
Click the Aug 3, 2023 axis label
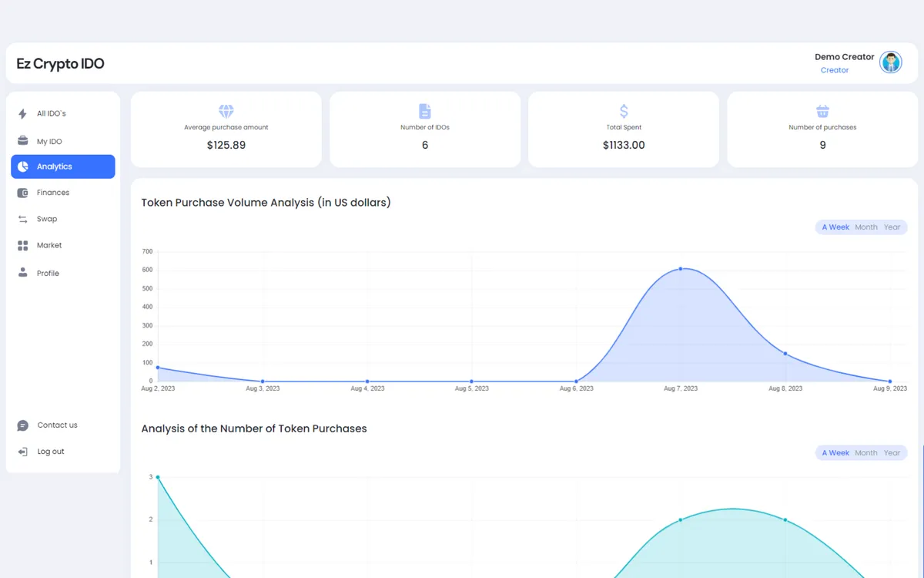pos(263,388)
